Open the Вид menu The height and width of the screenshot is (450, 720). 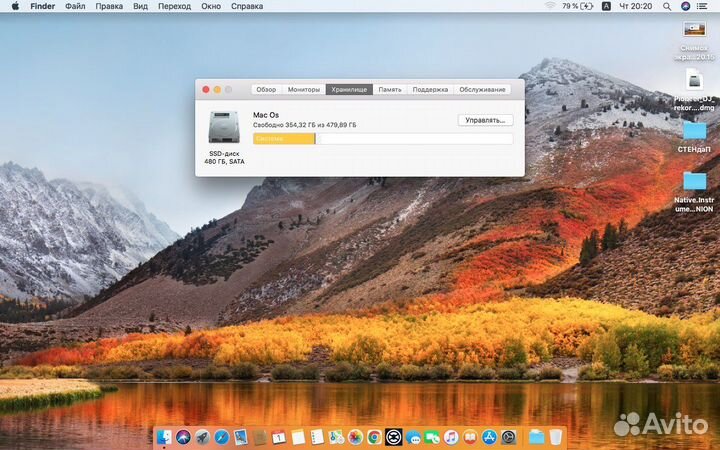tap(141, 6)
